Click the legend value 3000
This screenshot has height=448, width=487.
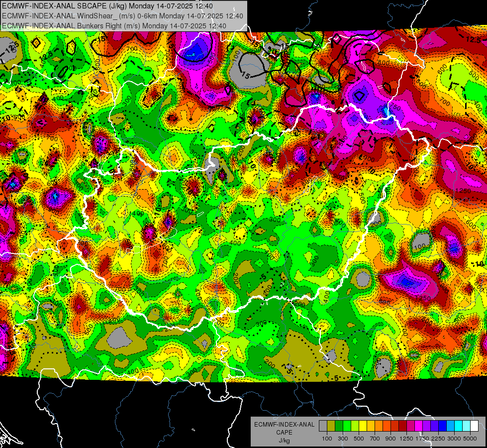point(454,439)
